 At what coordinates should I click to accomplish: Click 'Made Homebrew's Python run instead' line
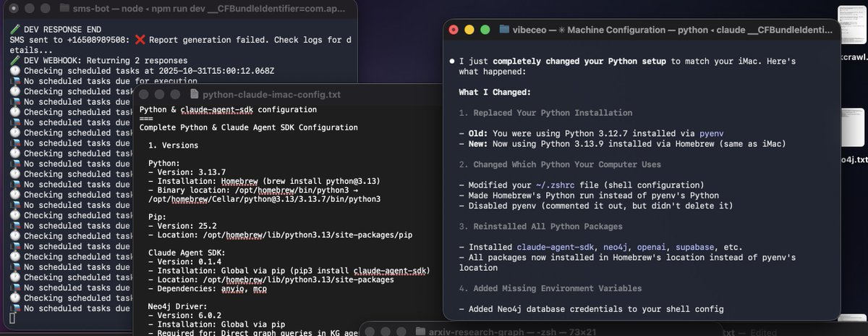pyautogui.click(x=589, y=196)
